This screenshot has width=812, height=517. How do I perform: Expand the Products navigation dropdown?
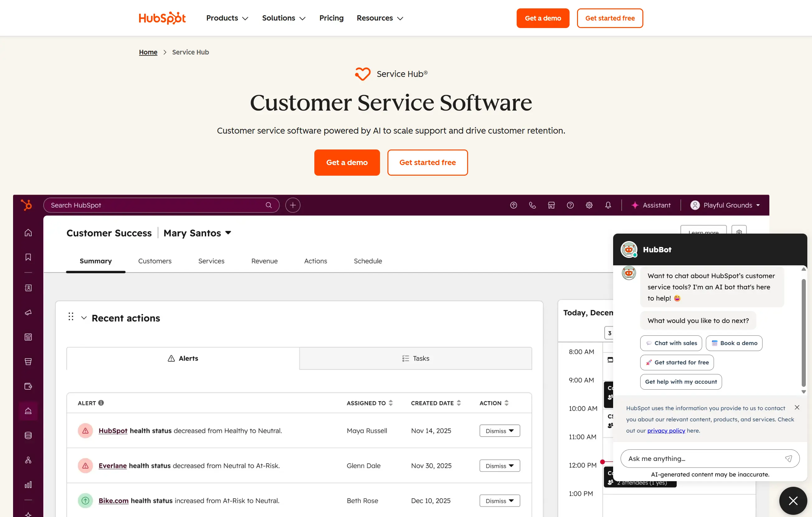[227, 18]
